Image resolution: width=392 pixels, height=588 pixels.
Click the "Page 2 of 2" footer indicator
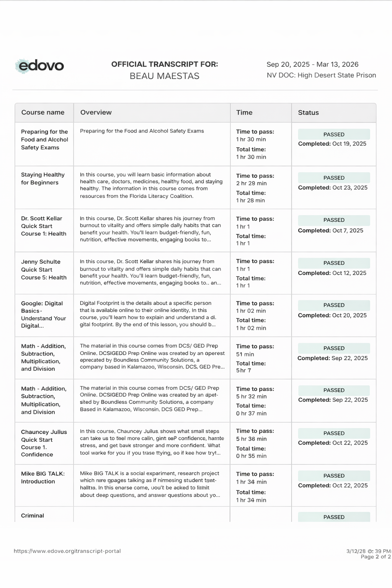click(x=376, y=557)
